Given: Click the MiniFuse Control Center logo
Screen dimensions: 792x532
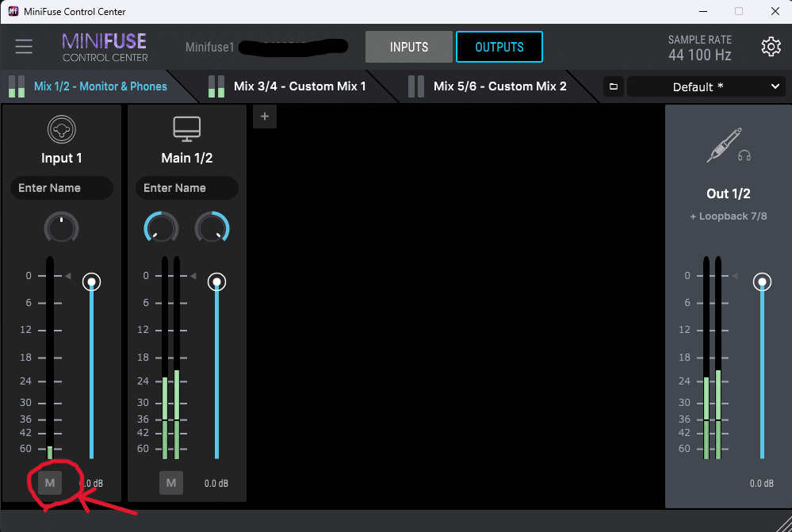Looking at the screenshot, I should click(104, 47).
